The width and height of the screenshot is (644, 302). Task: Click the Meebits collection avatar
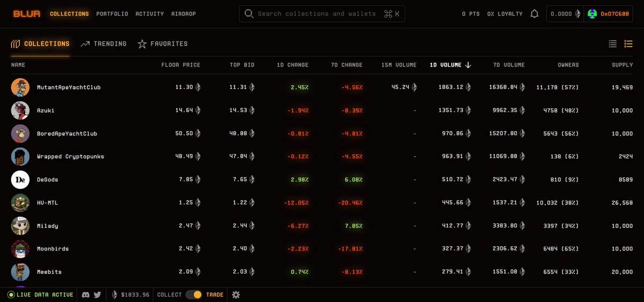coord(20,272)
